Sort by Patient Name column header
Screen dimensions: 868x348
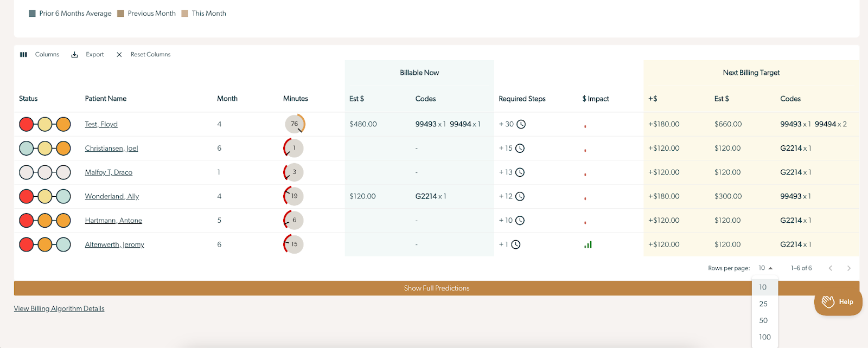click(106, 99)
